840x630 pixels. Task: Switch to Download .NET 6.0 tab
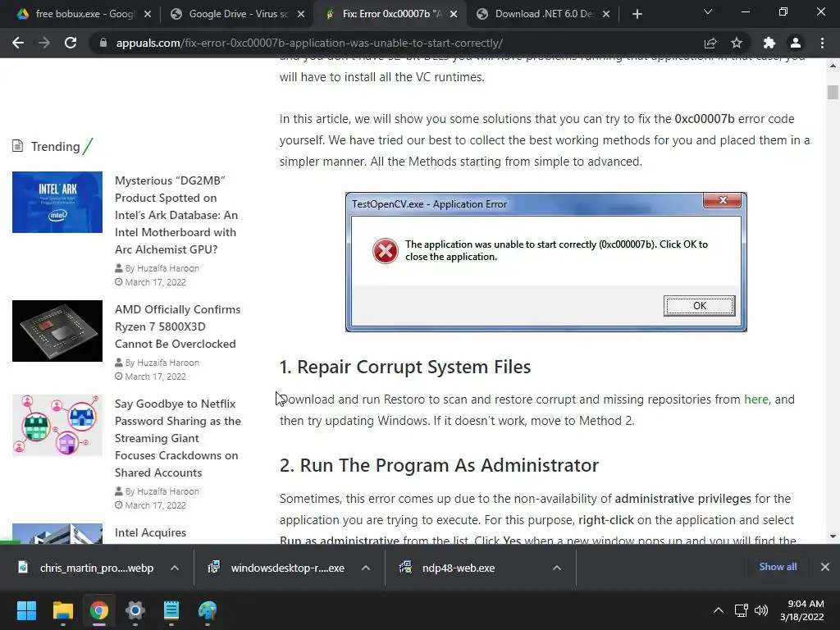(x=545, y=14)
